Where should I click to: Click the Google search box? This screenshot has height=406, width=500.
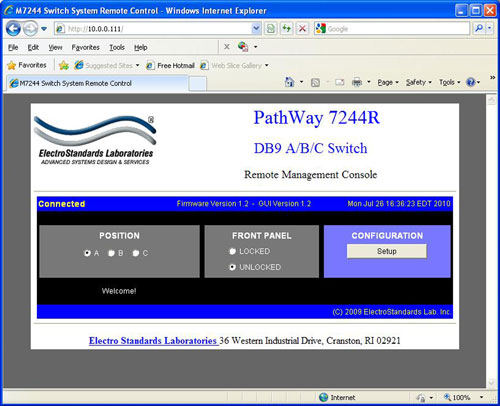[392, 29]
